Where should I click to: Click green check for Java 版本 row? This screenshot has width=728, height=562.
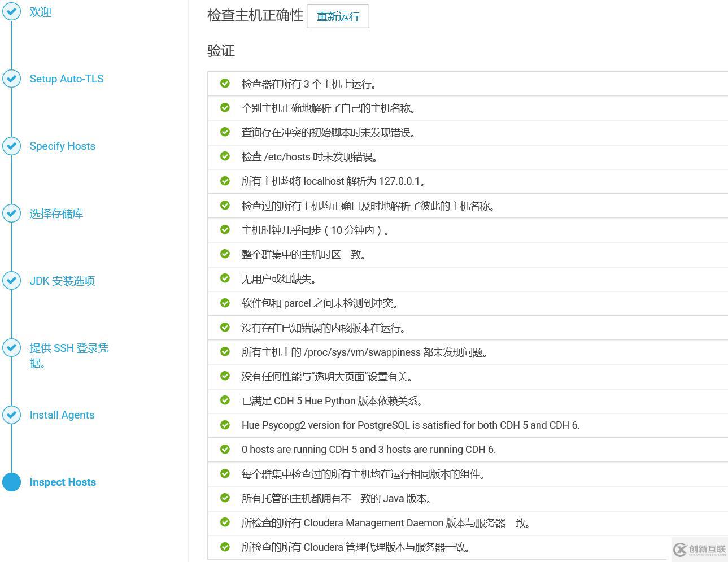(225, 498)
